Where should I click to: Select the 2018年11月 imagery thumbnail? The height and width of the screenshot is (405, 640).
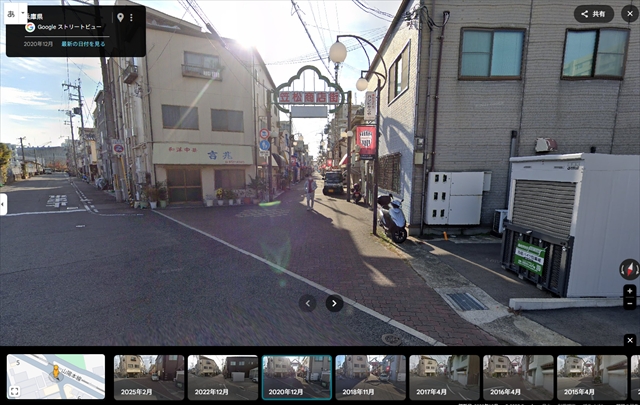[370, 377]
